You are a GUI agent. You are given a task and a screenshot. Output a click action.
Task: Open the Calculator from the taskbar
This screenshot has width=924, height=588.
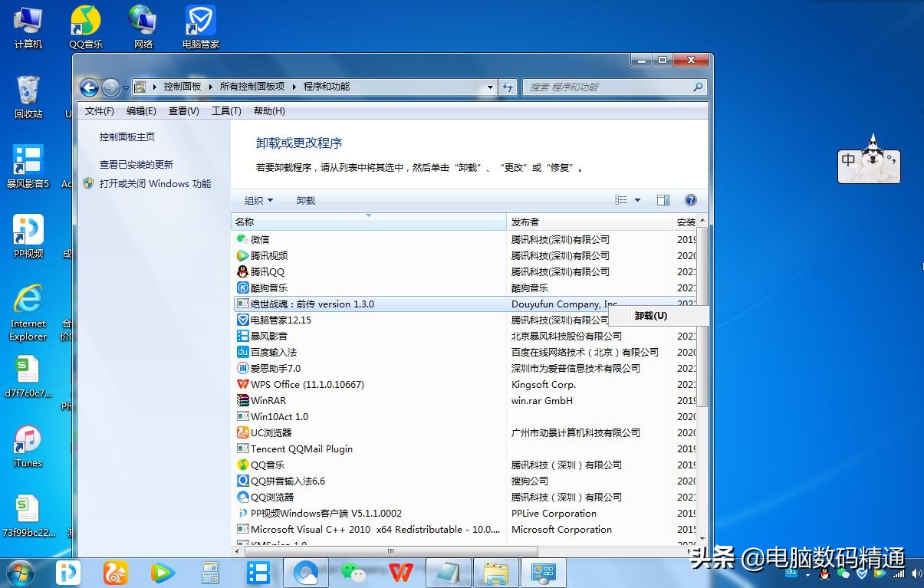click(210, 573)
